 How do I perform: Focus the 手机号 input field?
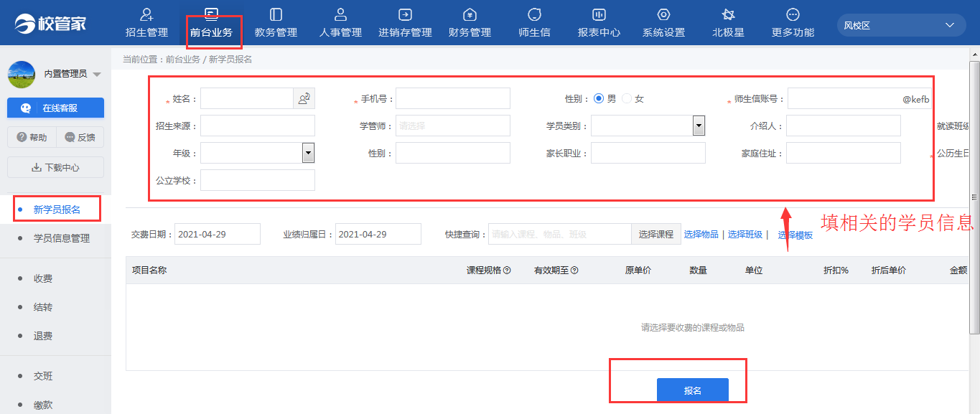453,98
